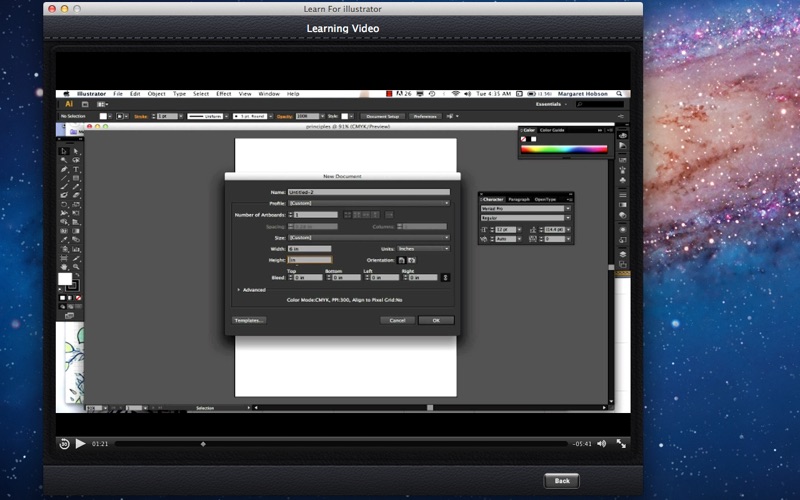Viewport: 800px width, 500px height.
Task: Select the Type tool
Action: [76, 169]
